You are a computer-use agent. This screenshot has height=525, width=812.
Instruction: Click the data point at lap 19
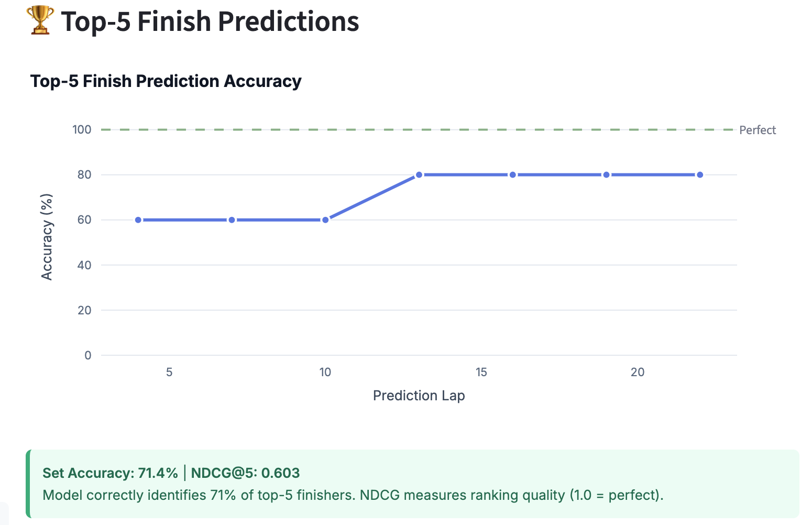point(607,174)
